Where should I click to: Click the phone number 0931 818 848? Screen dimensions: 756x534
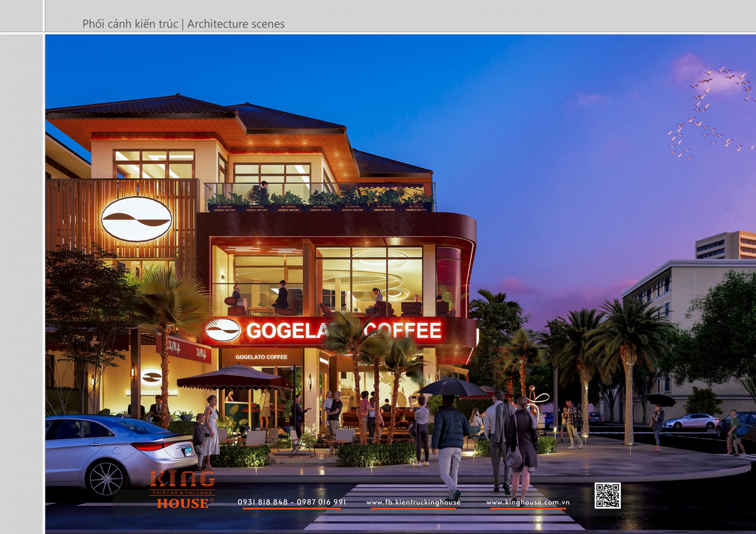pos(263,502)
